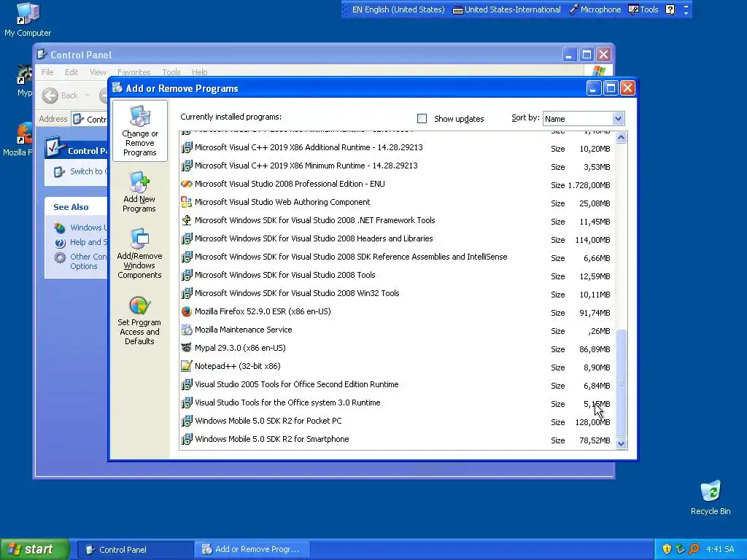
Task: Click Control Panel address field
Action: tap(90, 119)
